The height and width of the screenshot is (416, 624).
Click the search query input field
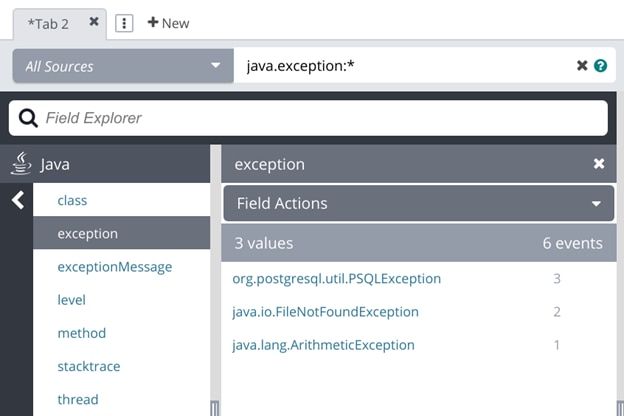(400, 66)
